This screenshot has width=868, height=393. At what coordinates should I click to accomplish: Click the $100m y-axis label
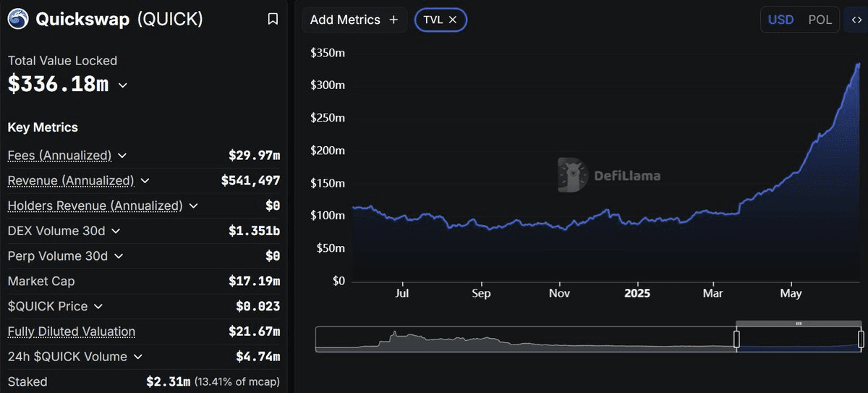click(328, 216)
